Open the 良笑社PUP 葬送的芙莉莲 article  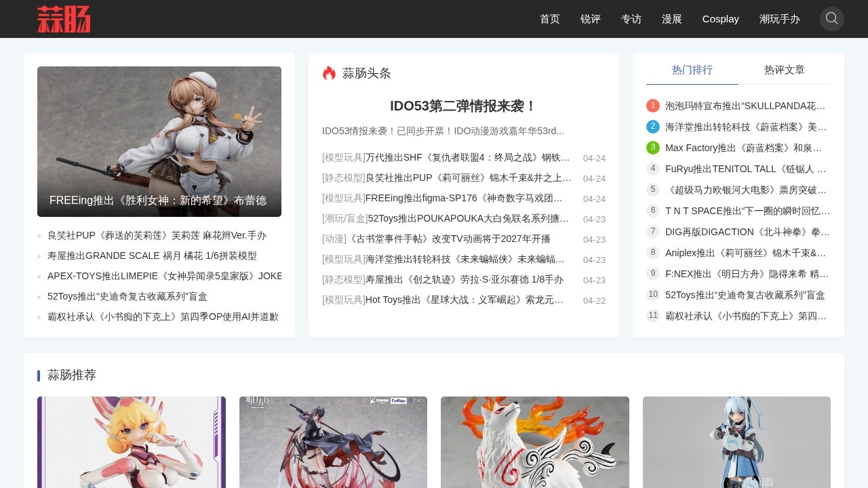tap(157, 235)
